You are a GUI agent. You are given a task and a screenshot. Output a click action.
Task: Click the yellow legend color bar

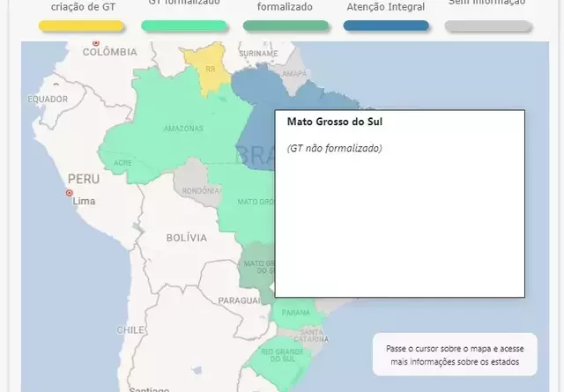click(81, 26)
